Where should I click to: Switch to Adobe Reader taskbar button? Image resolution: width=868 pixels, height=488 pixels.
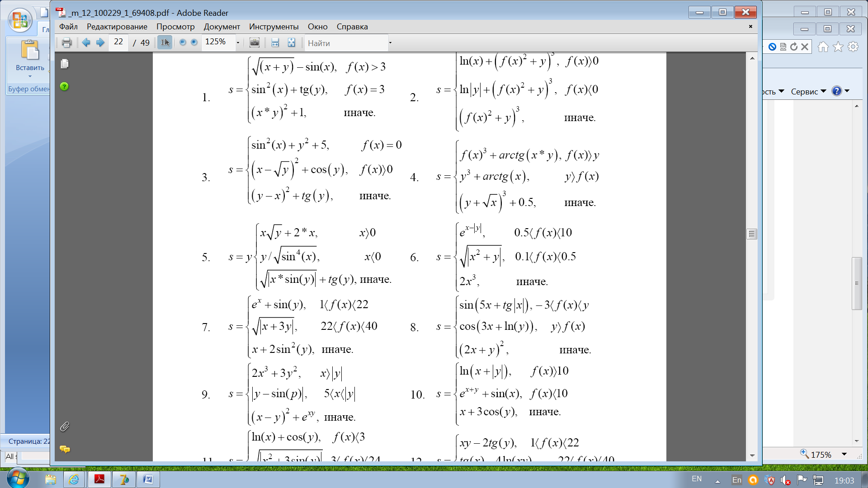pos(99,479)
